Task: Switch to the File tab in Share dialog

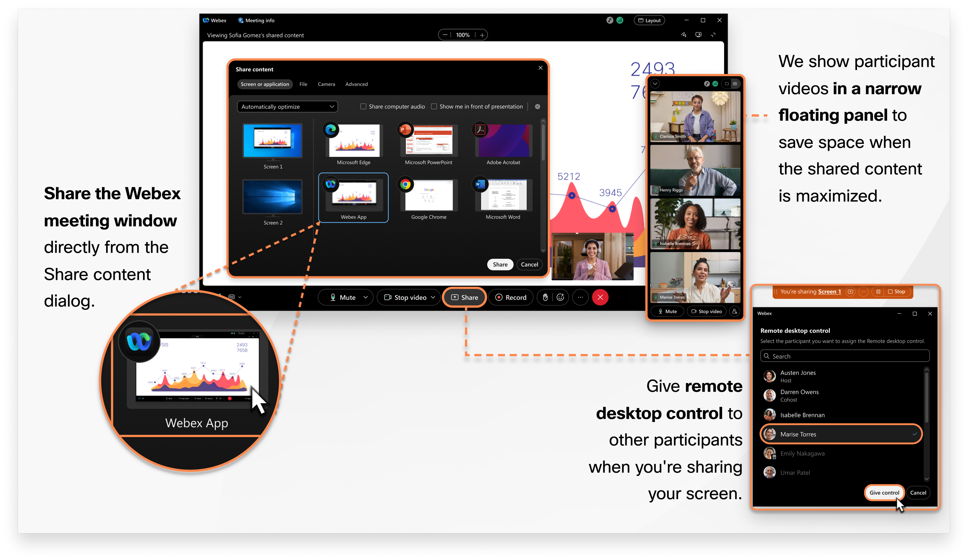Action: pyautogui.click(x=303, y=84)
